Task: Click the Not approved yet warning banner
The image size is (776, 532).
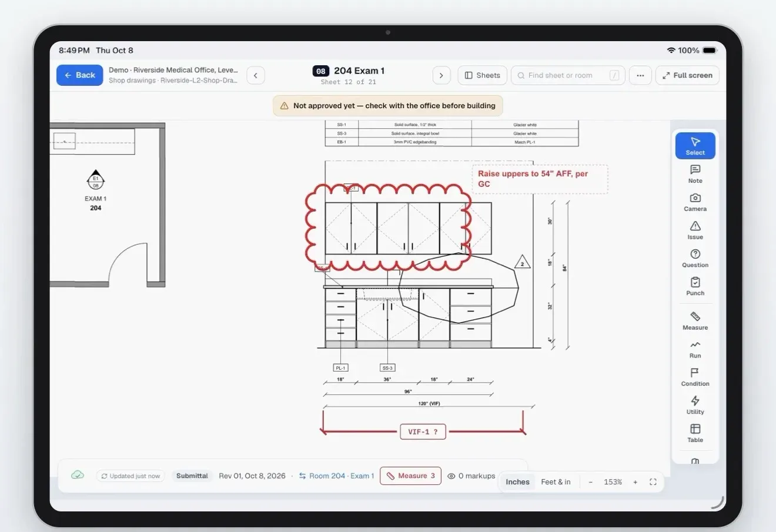Action: click(x=388, y=106)
